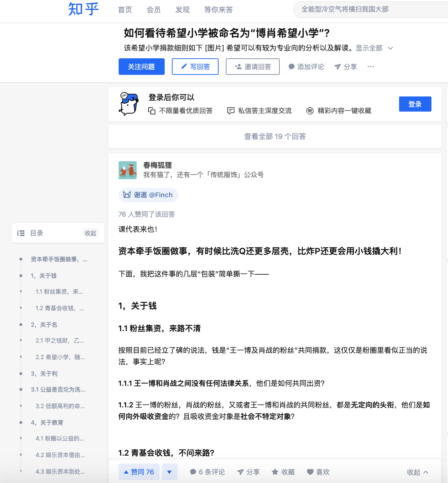Screen dimensions: 448x483
Task: Open the 等你来答 navigation item
Action: coord(218,10)
